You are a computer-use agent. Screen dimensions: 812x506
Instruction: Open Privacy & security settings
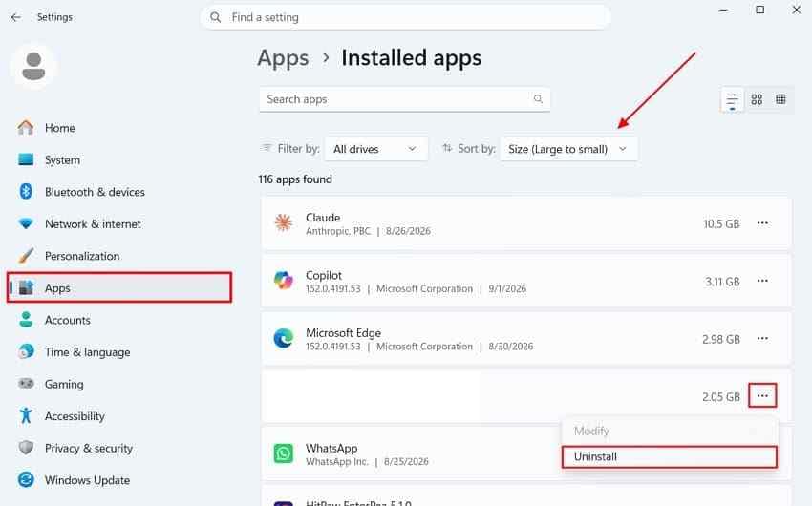(x=119, y=448)
